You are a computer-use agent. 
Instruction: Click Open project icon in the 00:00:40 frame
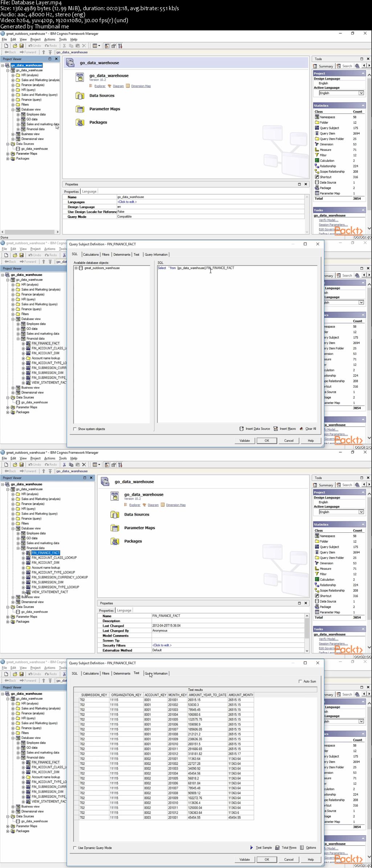pyautogui.click(x=15, y=46)
